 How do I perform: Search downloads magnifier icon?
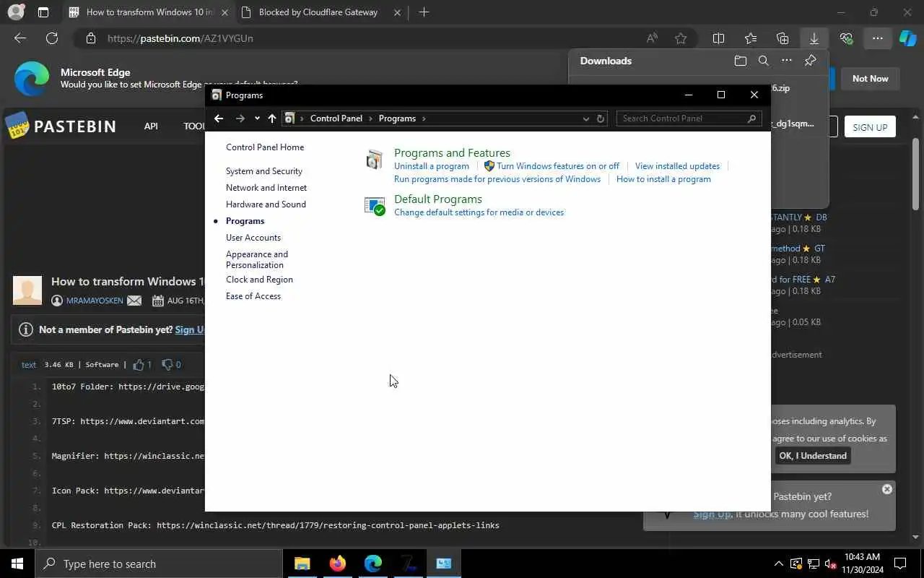click(x=764, y=61)
